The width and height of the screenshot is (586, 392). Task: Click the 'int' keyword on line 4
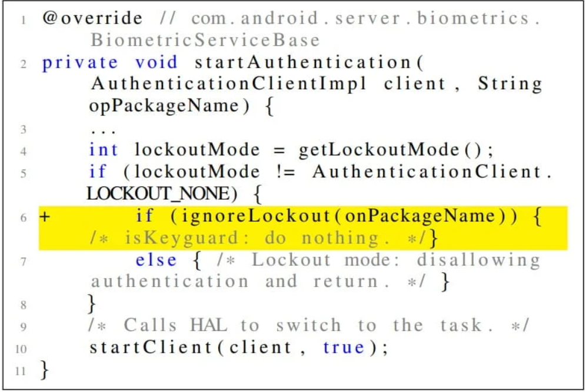104,150
